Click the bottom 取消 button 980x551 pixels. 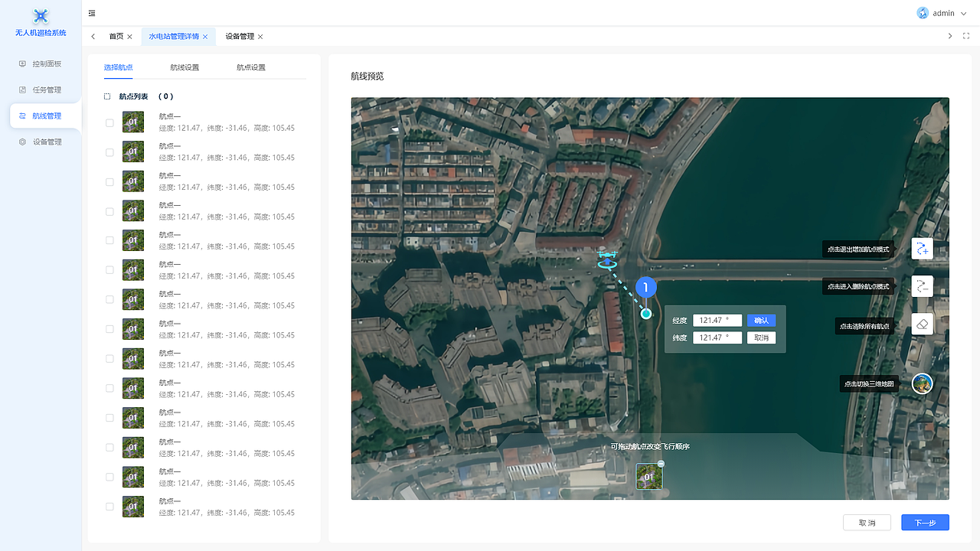point(867,523)
